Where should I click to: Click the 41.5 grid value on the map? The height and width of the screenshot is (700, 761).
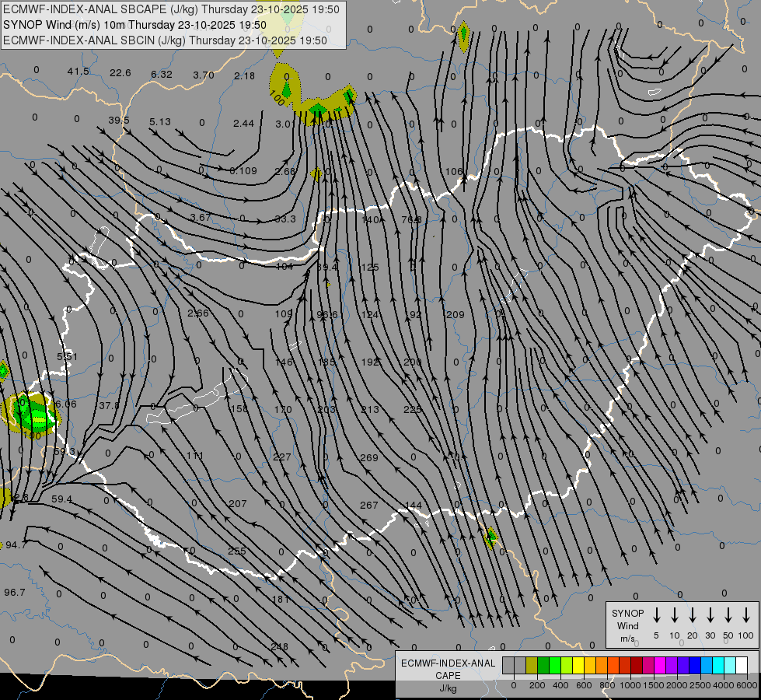[x=78, y=72]
